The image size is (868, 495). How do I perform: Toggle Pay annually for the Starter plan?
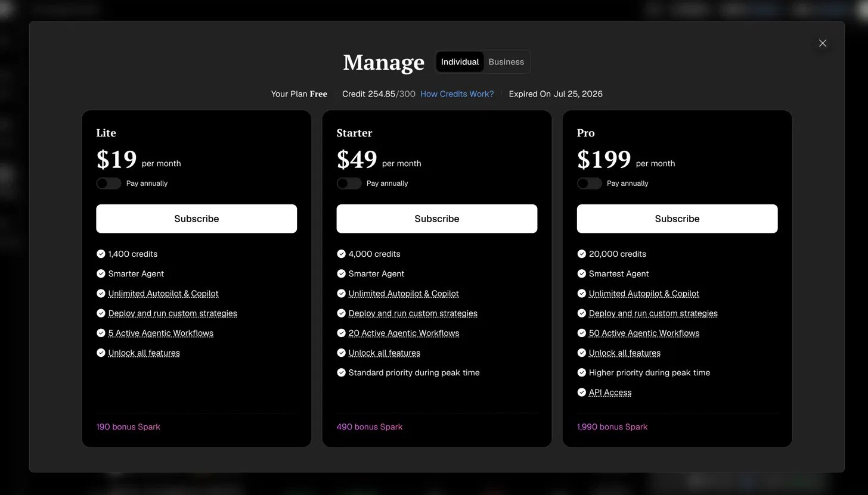pyautogui.click(x=349, y=183)
